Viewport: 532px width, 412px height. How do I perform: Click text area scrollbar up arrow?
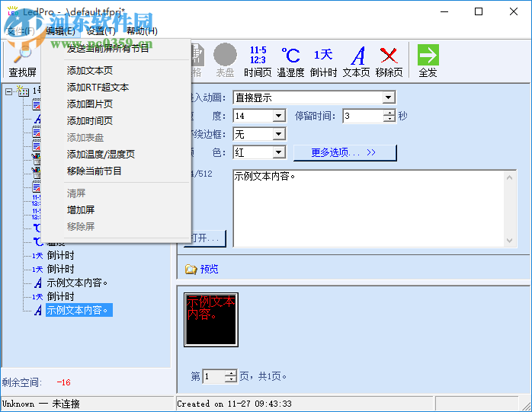[509, 177]
